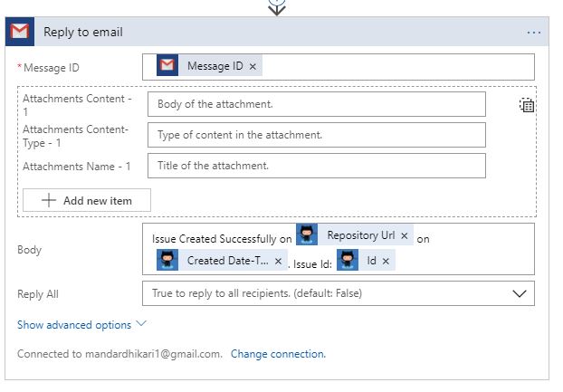Click the GitHub icon on Id token
Image resolution: width=563 pixels, height=392 pixels.
coord(348,260)
